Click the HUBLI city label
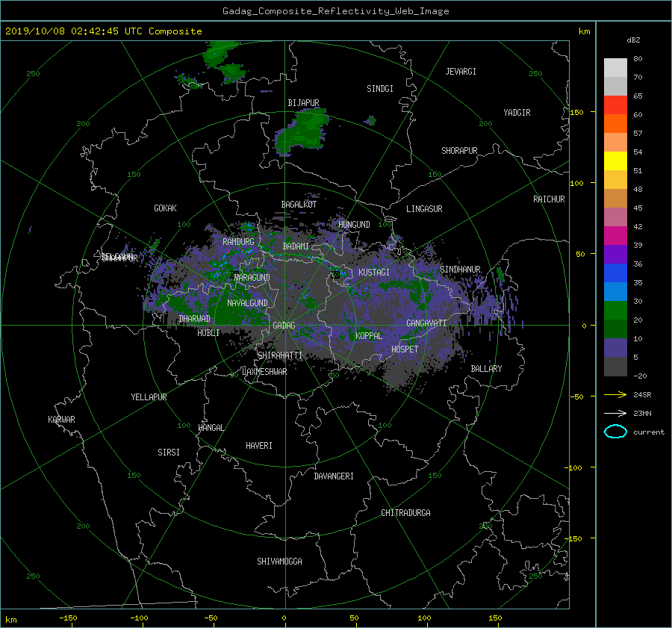This screenshot has width=672, height=628. 208,332
